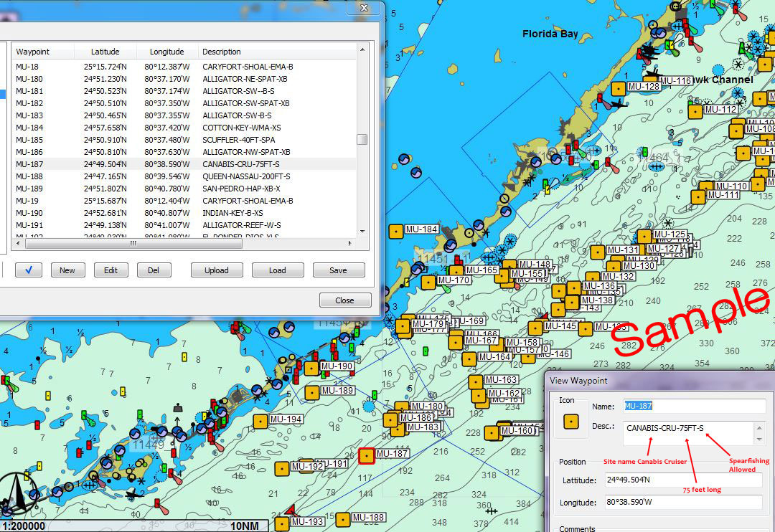Click the MU-112 waypoint square

[695, 111]
